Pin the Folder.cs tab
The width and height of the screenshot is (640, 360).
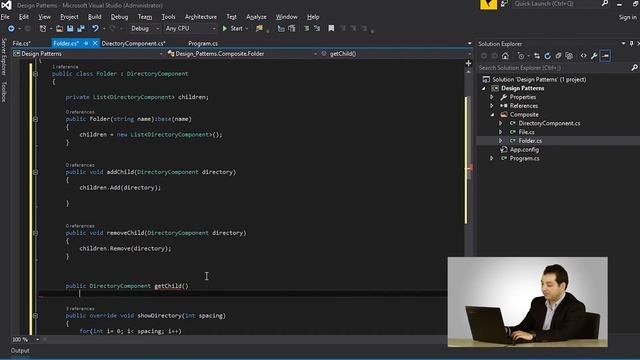point(86,43)
